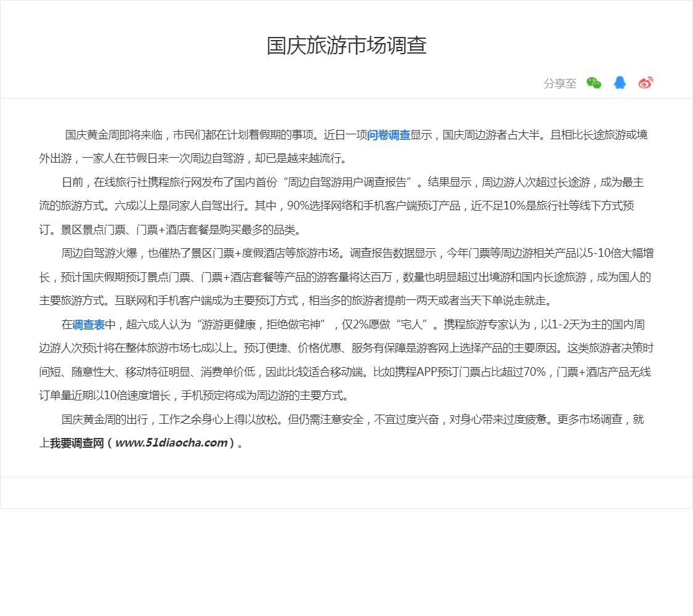Share the article to QQ
The image size is (693, 616).
pos(620,83)
